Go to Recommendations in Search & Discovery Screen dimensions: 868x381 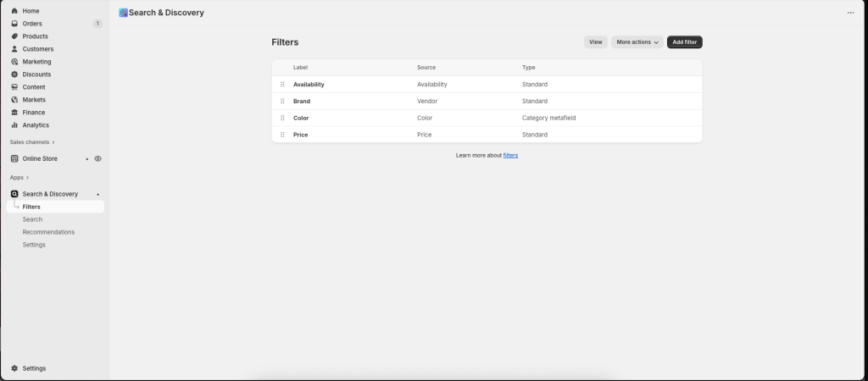click(48, 232)
